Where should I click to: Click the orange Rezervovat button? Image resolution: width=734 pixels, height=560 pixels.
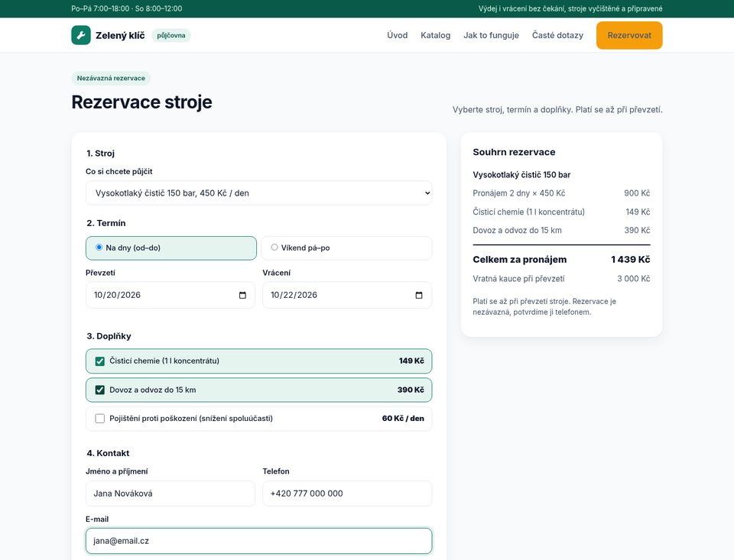coord(629,35)
